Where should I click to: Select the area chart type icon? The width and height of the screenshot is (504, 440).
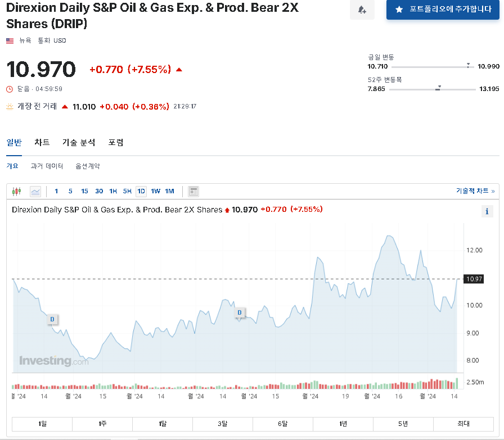coord(35,192)
